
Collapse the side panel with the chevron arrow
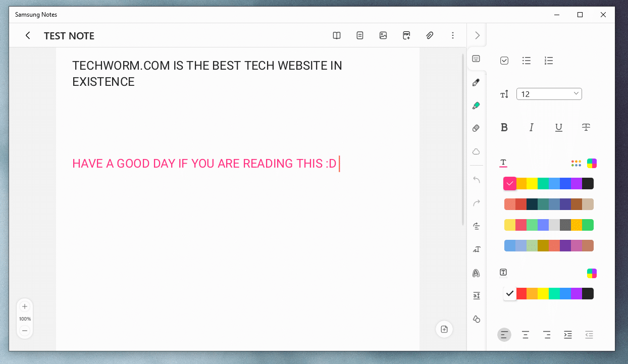(477, 35)
